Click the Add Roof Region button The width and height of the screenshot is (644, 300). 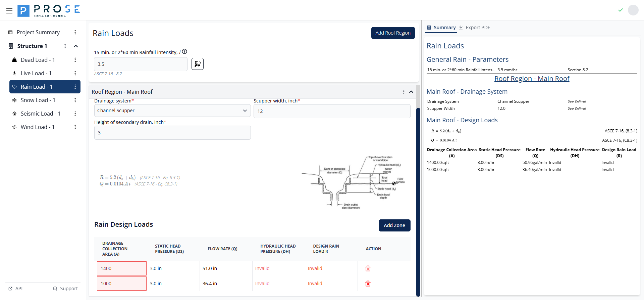pos(393,33)
